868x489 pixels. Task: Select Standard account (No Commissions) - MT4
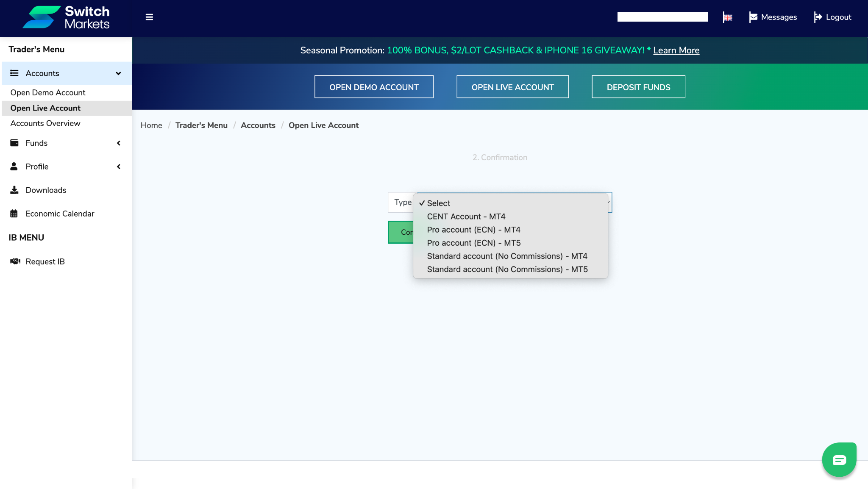[x=510, y=256]
